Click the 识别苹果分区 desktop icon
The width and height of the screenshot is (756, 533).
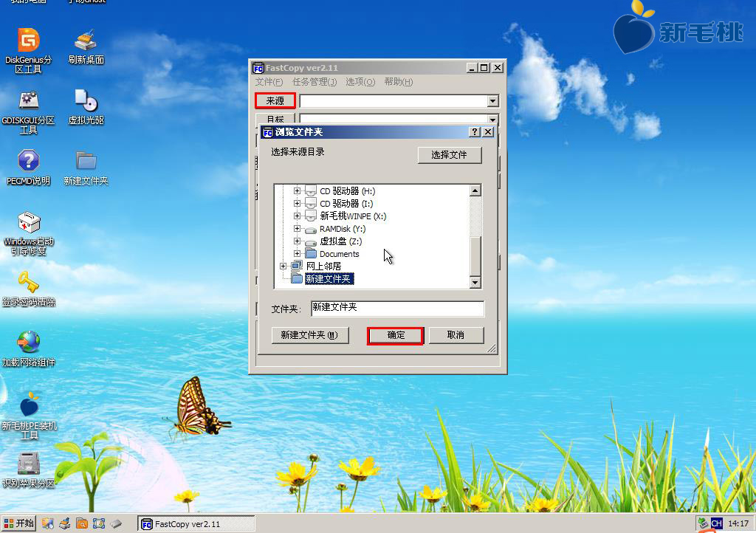[29, 470]
